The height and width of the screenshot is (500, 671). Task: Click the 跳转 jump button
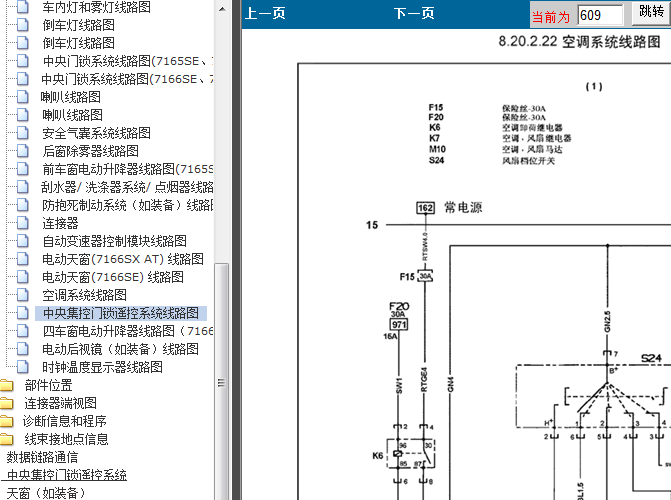point(650,13)
